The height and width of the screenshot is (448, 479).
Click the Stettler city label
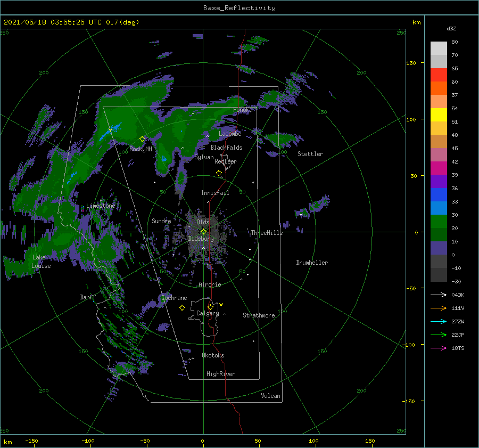click(x=310, y=154)
